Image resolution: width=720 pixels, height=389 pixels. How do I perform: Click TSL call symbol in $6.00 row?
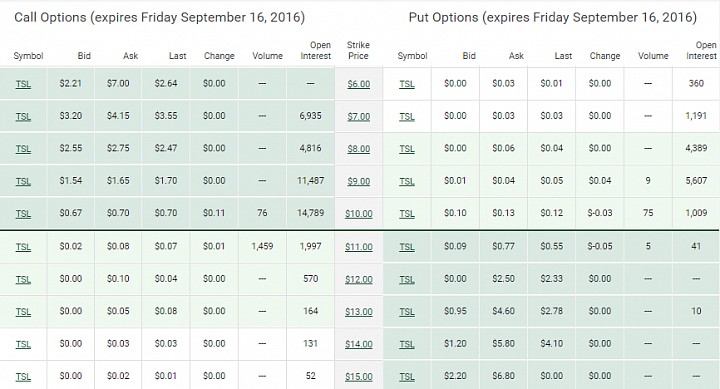23,84
